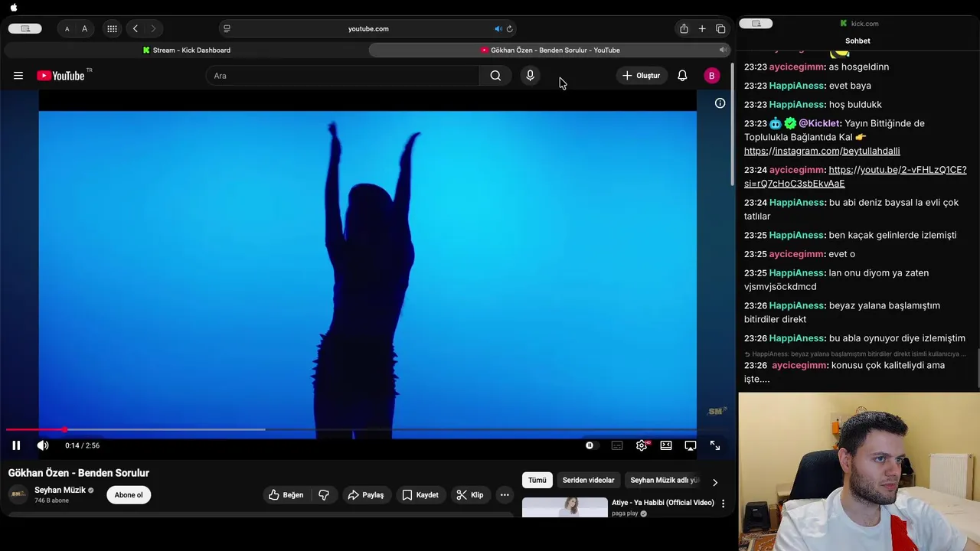Viewport: 980px width, 551px height.
Task: Open options menu for Atiye video
Action: point(723,504)
